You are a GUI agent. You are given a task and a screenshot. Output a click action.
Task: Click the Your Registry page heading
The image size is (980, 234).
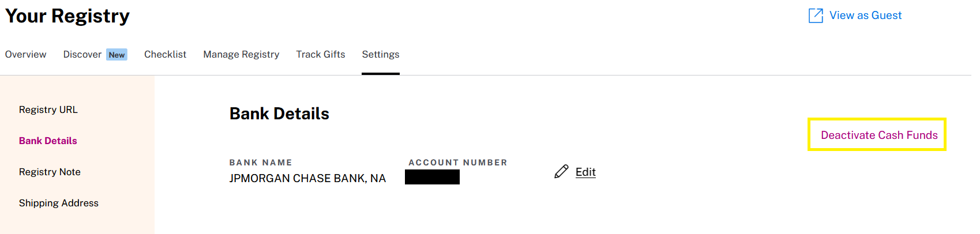pos(67,16)
